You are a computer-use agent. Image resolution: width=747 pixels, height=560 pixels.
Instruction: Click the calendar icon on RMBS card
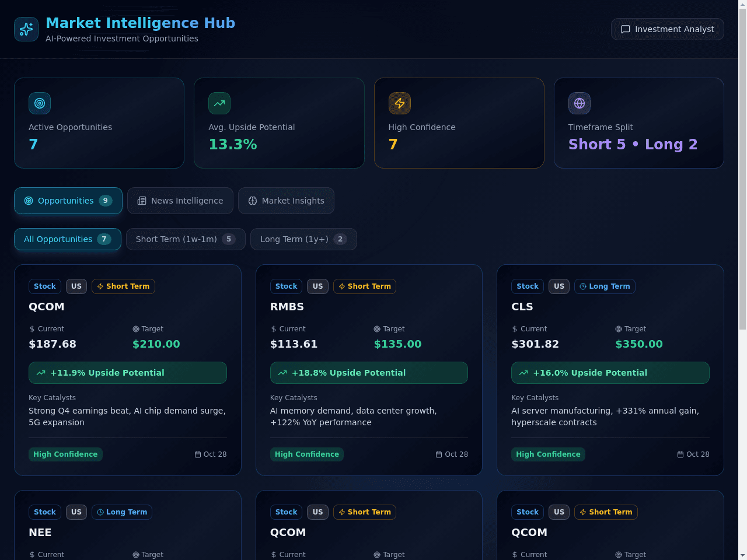[439, 454]
